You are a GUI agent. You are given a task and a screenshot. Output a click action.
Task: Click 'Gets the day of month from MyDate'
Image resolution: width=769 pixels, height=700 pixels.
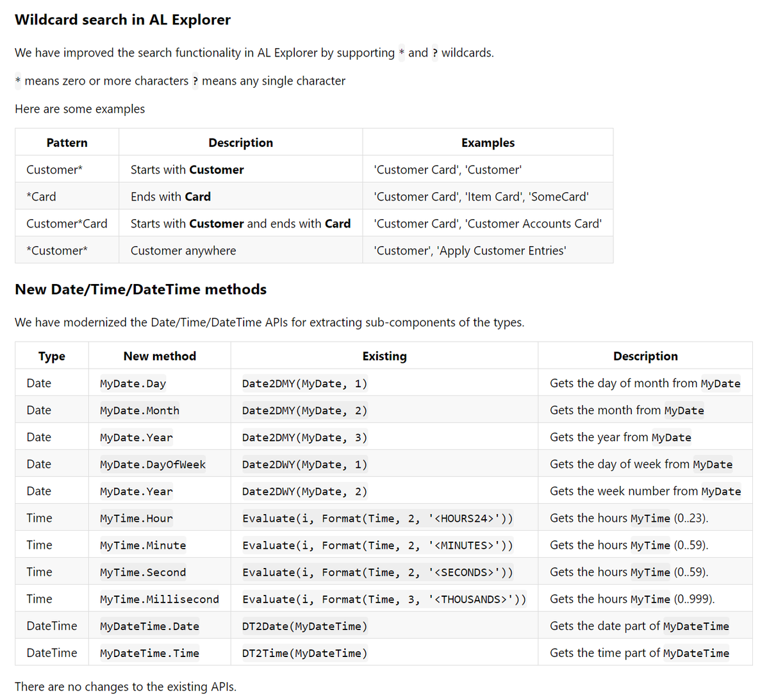645,383
